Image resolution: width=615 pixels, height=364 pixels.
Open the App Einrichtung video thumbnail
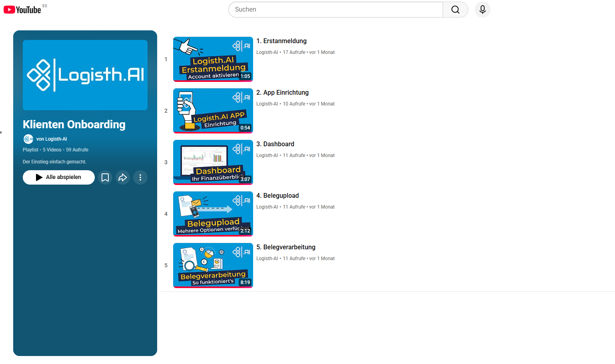[x=213, y=111]
